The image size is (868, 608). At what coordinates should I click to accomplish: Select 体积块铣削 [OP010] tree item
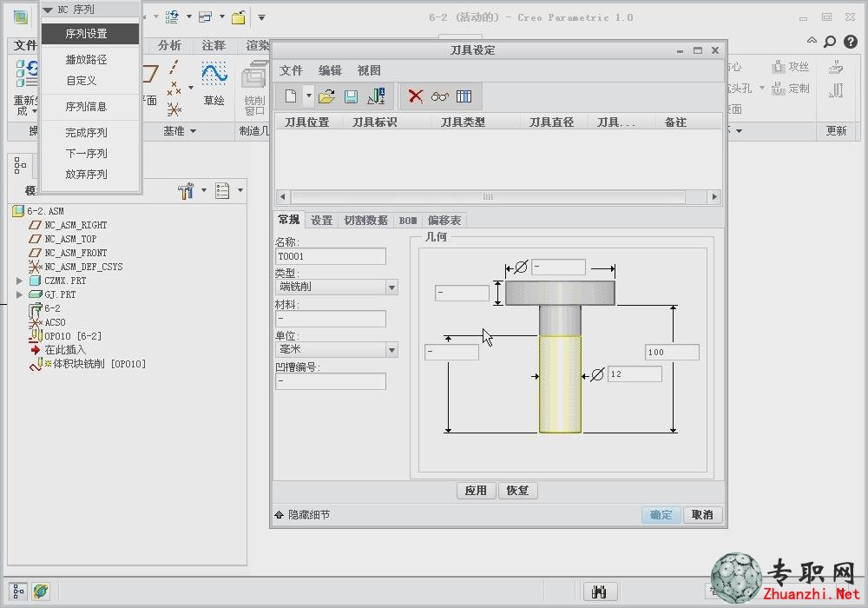(88, 364)
